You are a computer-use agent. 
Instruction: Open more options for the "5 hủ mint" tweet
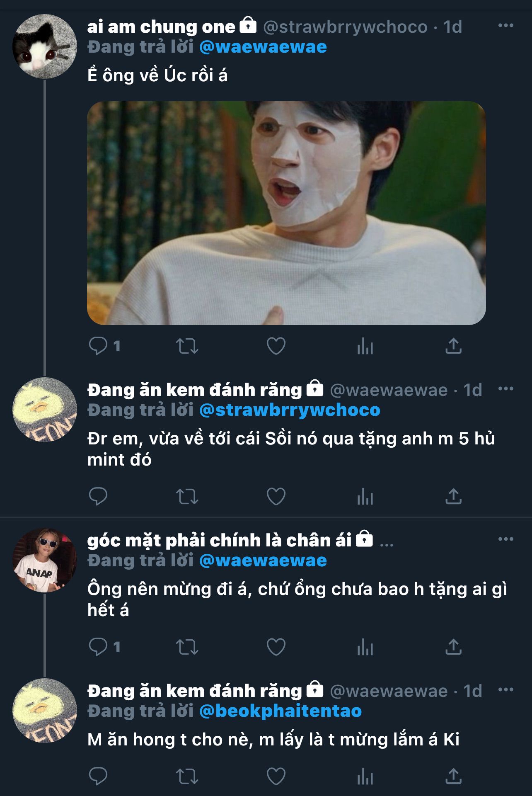[505, 389]
